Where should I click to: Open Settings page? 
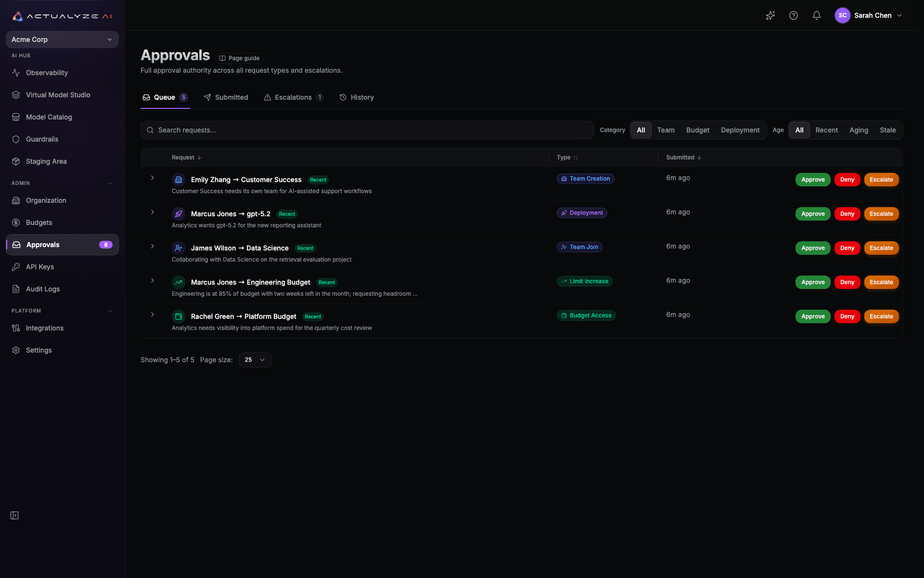(62, 350)
